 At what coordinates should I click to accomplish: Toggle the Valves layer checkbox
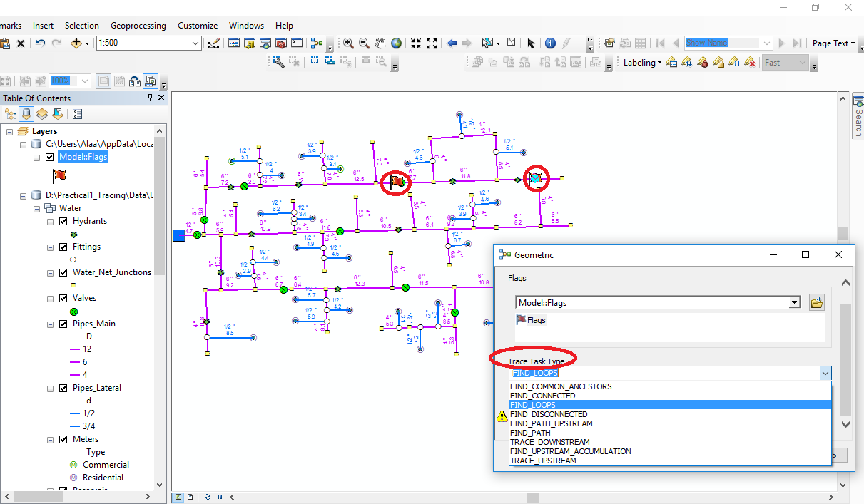pyautogui.click(x=63, y=298)
